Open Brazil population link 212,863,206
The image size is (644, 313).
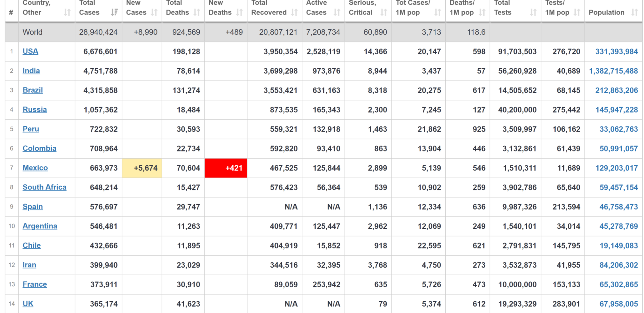pyautogui.click(x=616, y=90)
